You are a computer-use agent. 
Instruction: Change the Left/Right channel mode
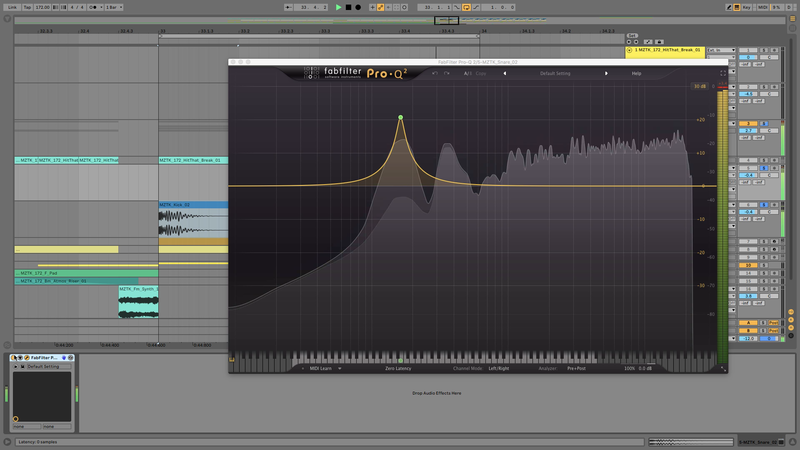(x=498, y=368)
